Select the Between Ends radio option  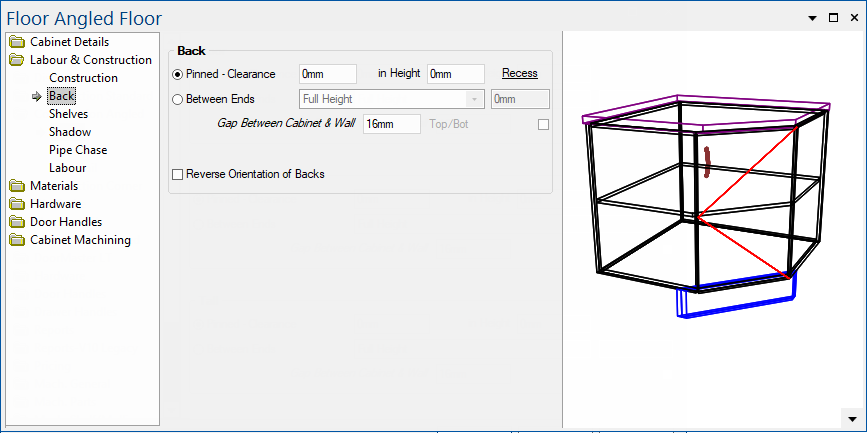[178, 99]
